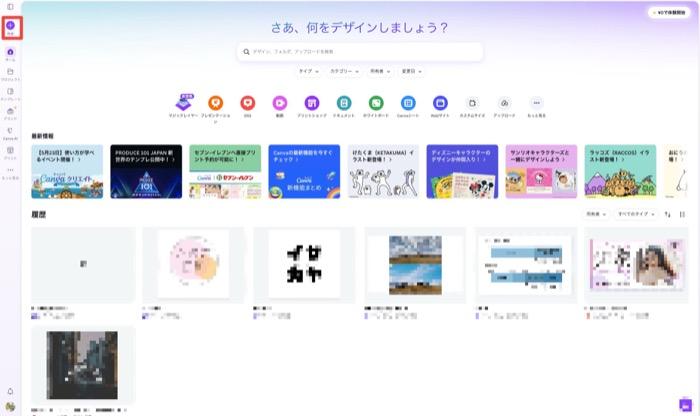The image size is (700, 416).
Task: Expand the カテゴリー filter dropdown
Action: (344, 71)
